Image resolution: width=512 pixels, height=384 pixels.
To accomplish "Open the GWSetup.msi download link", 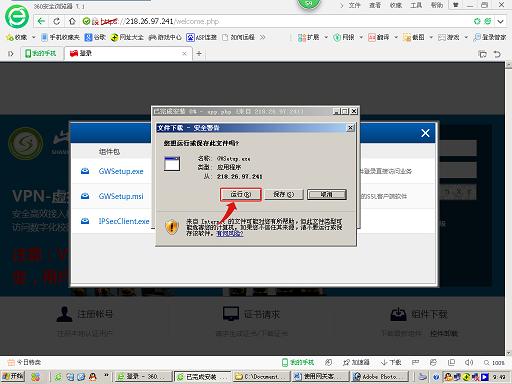I will pos(121,196).
